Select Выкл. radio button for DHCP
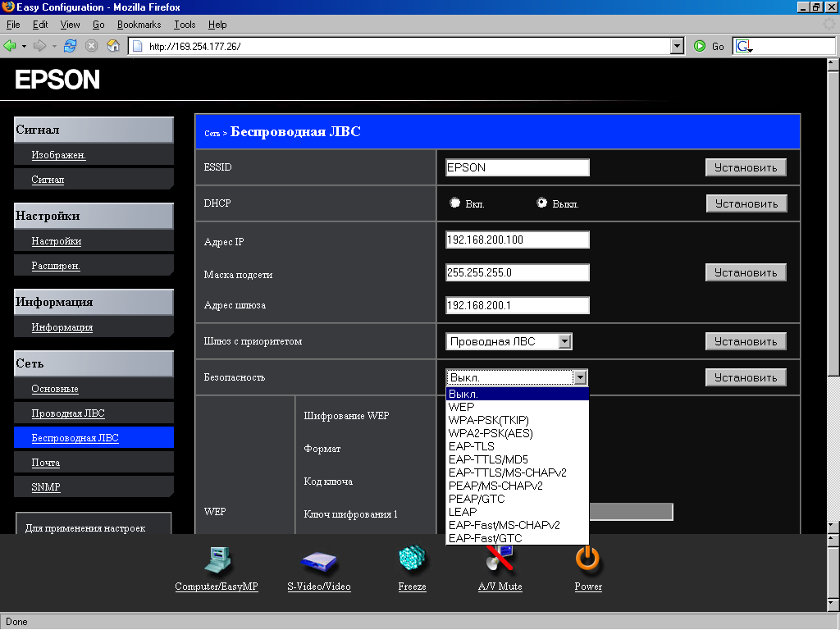Viewport: 840px width, 630px height. point(541,203)
